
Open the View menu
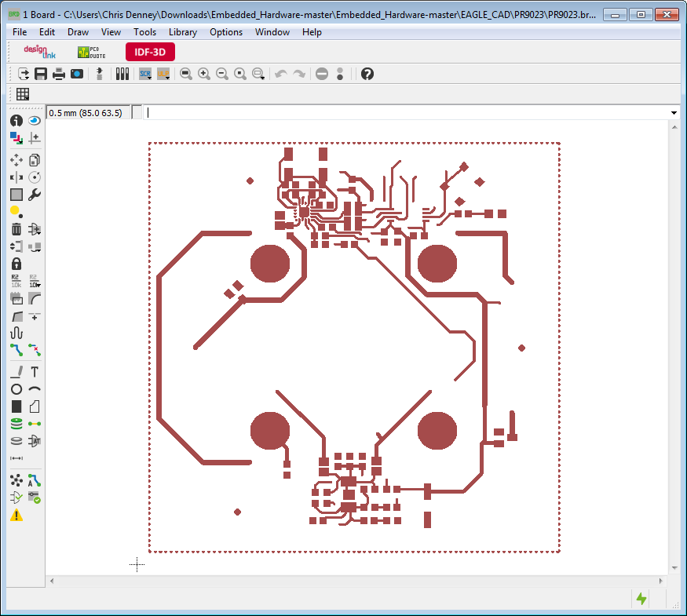[111, 32]
